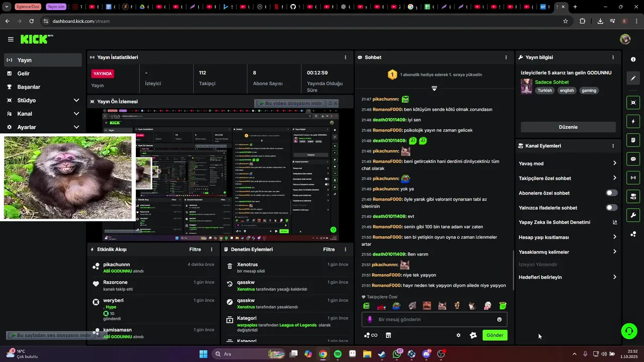The image size is (644, 362).
Task: Click the Kicks infinity balance icon below chat
Action: [370, 335]
